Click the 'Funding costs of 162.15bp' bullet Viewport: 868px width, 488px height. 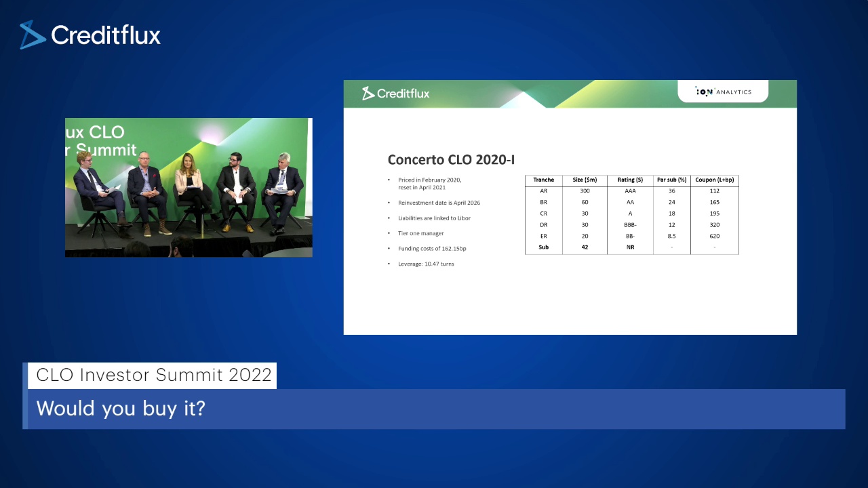[x=432, y=249]
